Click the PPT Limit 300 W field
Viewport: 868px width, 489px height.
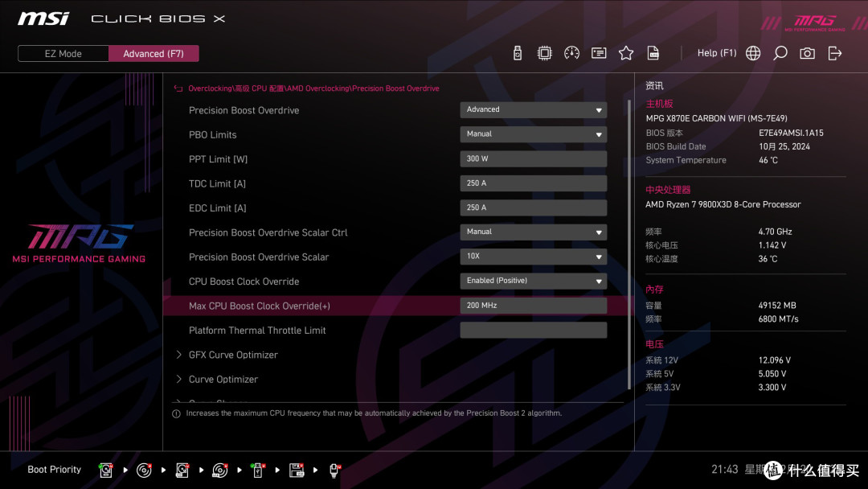533,159
